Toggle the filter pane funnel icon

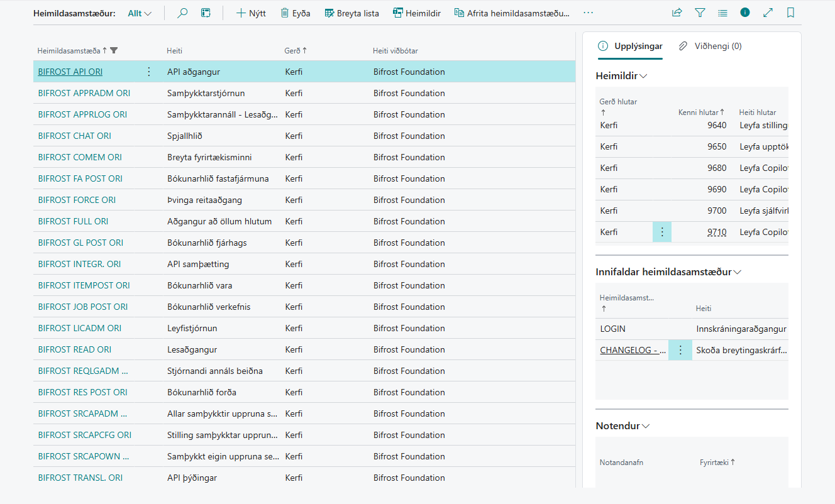click(x=700, y=13)
